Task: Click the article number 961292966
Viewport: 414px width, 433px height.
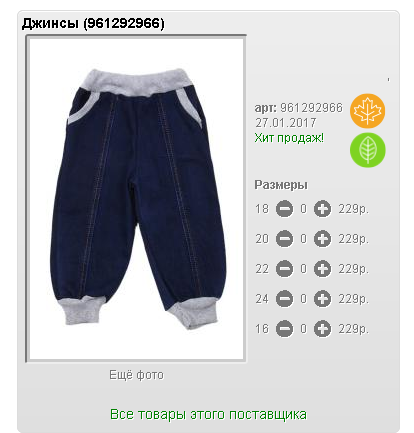Action: (x=311, y=108)
